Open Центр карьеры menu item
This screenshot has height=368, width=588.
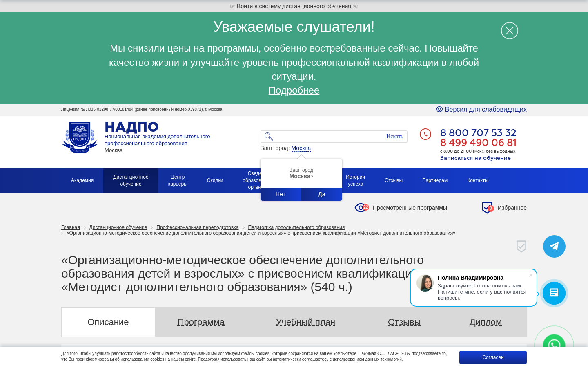178,180
